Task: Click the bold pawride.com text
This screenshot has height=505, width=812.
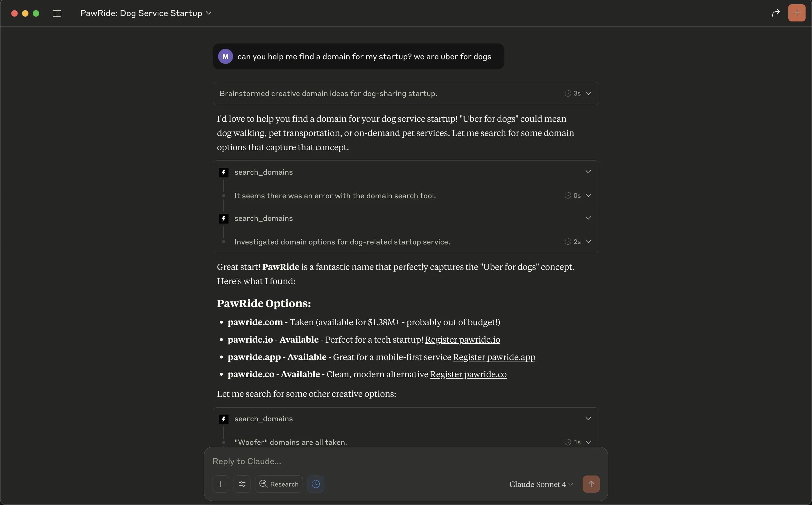Action: point(255,322)
